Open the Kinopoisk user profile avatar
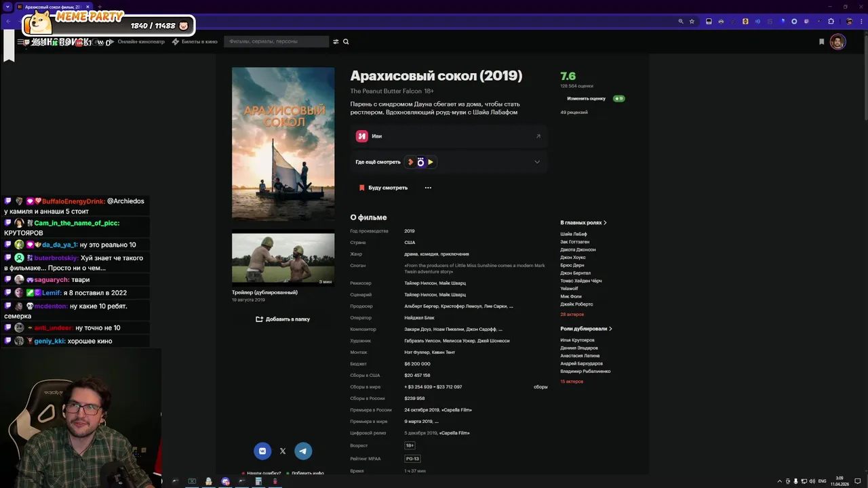This screenshot has width=868, height=488. coord(837,42)
